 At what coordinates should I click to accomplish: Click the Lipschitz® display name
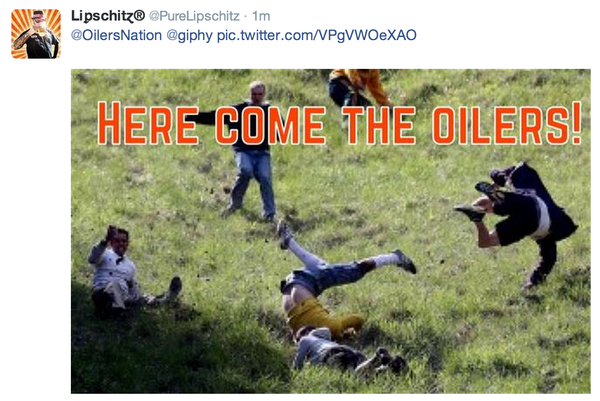coord(108,16)
